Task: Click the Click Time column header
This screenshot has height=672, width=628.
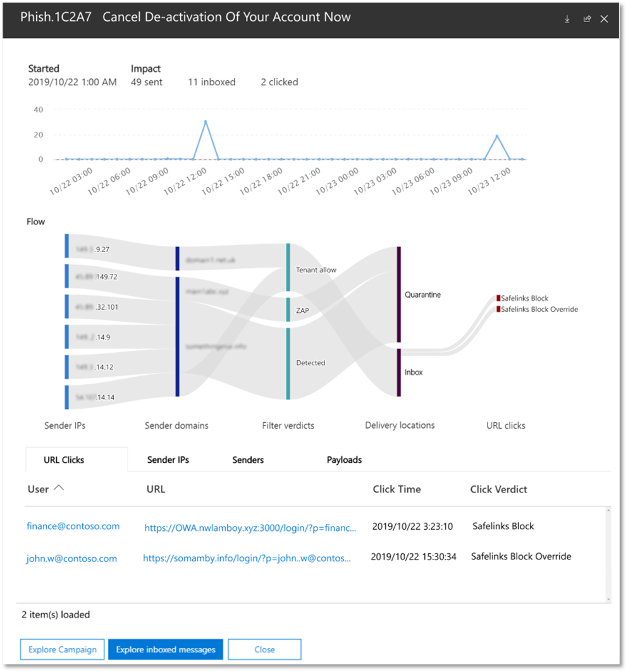Action: 397,489
